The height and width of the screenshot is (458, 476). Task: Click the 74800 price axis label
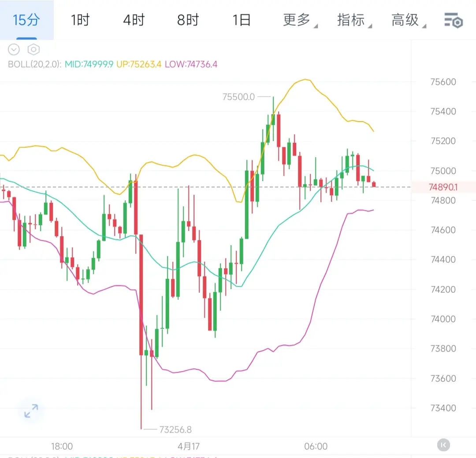[443, 201]
